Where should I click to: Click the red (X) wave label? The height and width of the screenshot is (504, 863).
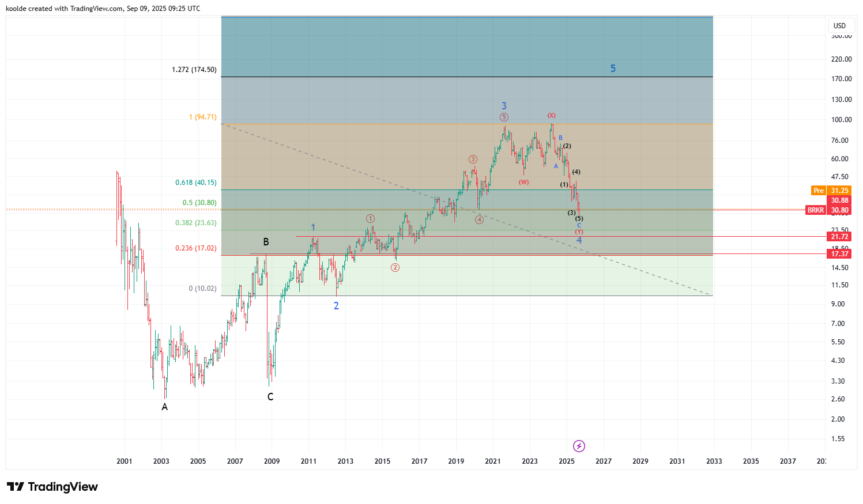(x=551, y=116)
